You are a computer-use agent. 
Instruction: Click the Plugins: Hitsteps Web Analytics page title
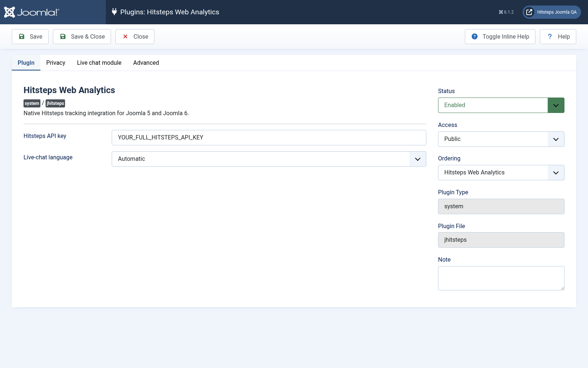pos(170,12)
